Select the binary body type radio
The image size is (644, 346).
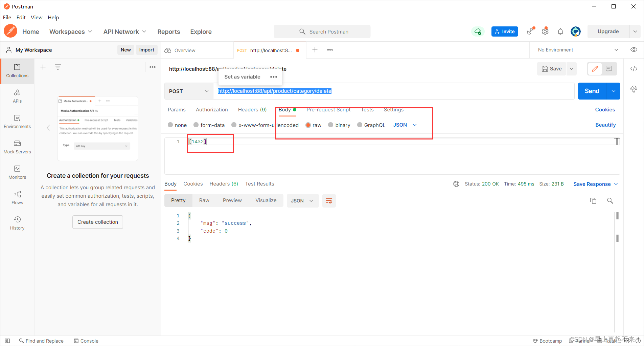(x=331, y=125)
